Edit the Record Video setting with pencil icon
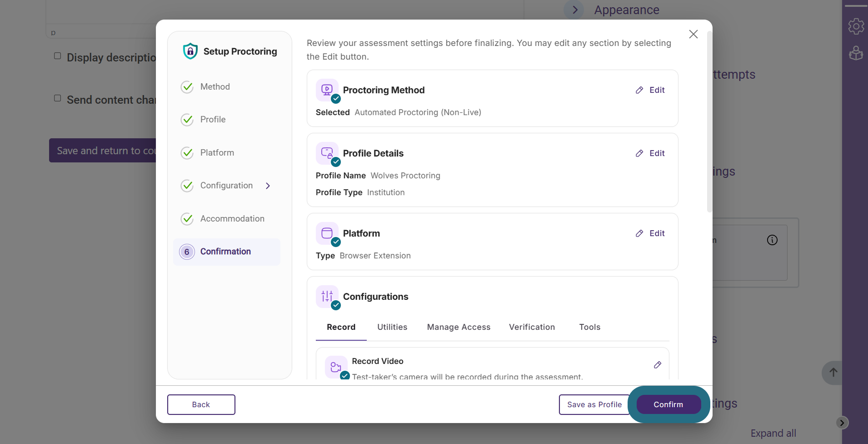Screen dimensions: 868x444 coord(658,365)
